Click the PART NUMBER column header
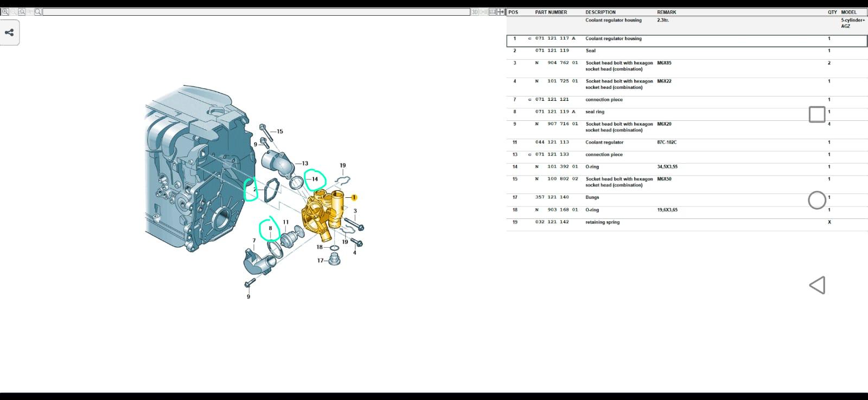868x400 pixels. [551, 12]
